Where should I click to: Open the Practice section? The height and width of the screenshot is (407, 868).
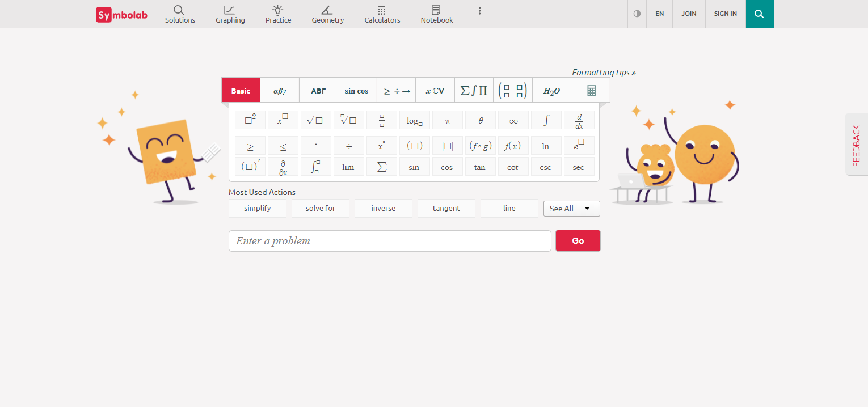point(278,14)
